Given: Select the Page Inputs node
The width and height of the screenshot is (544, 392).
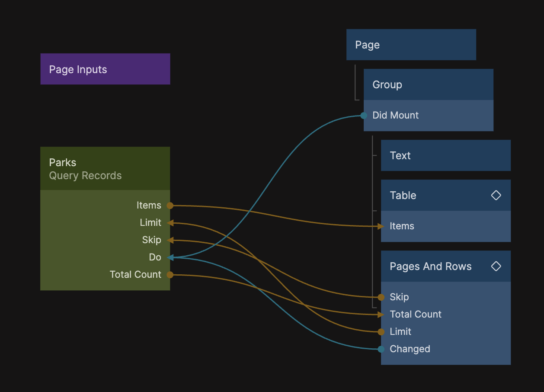Looking at the screenshot, I should [x=105, y=69].
